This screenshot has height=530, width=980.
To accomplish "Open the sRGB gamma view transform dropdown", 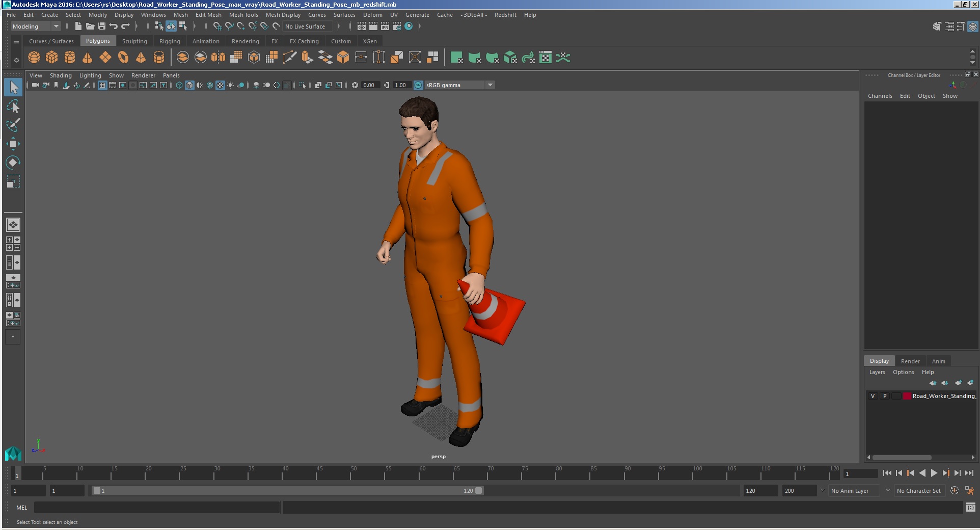I will (459, 85).
